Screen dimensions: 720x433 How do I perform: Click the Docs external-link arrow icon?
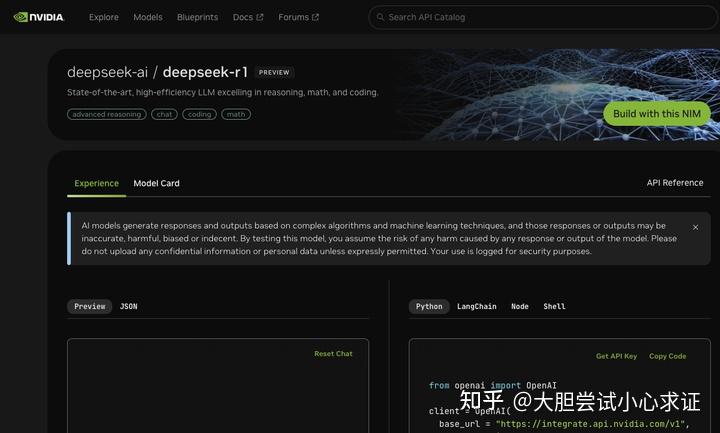[260, 17]
